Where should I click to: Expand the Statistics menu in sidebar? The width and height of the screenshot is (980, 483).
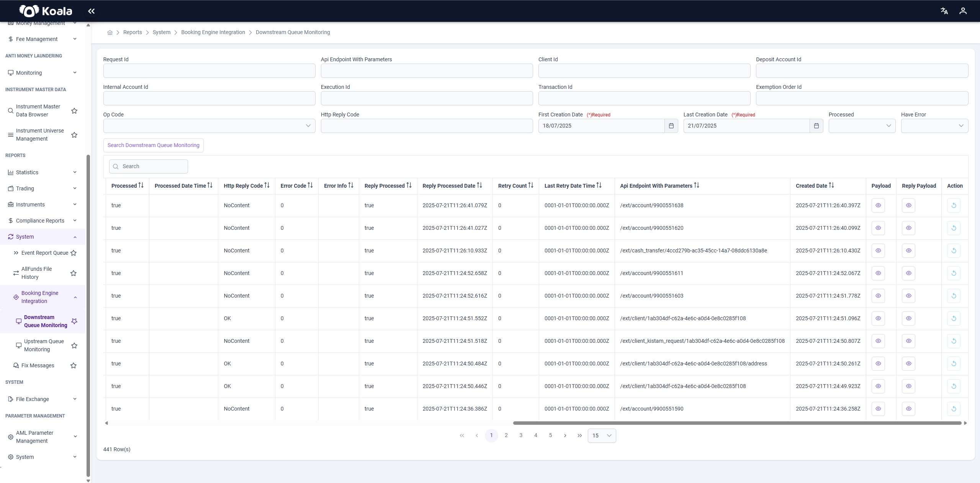[x=42, y=172]
